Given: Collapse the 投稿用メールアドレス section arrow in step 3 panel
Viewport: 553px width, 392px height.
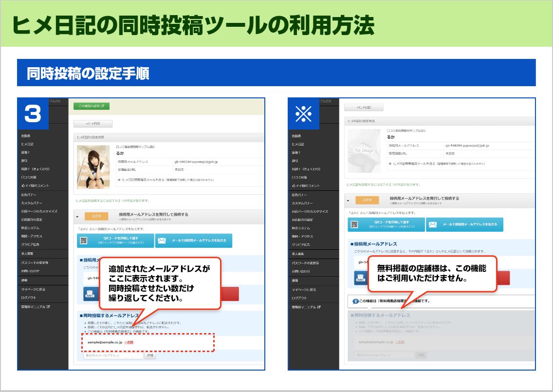Looking at the screenshot, I should [77, 216].
